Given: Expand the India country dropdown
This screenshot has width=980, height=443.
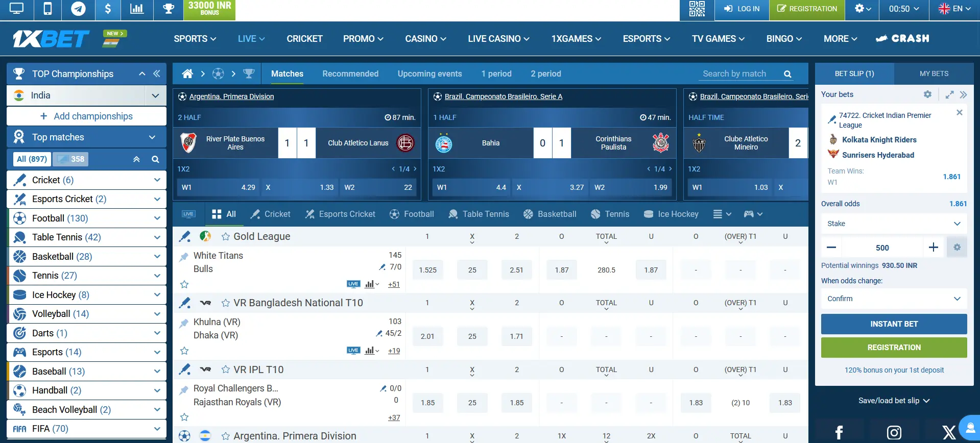Looking at the screenshot, I should [x=155, y=95].
